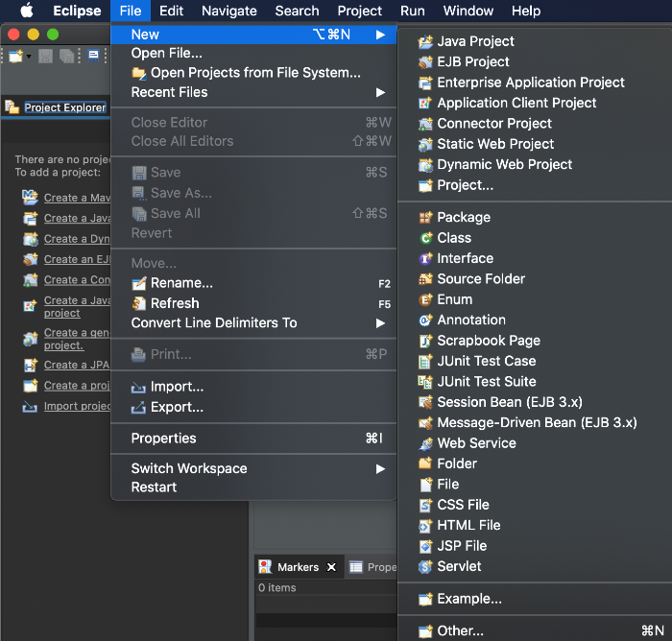The width and height of the screenshot is (672, 641).
Task: Select Rename... in the File menu
Action: pos(253,283)
